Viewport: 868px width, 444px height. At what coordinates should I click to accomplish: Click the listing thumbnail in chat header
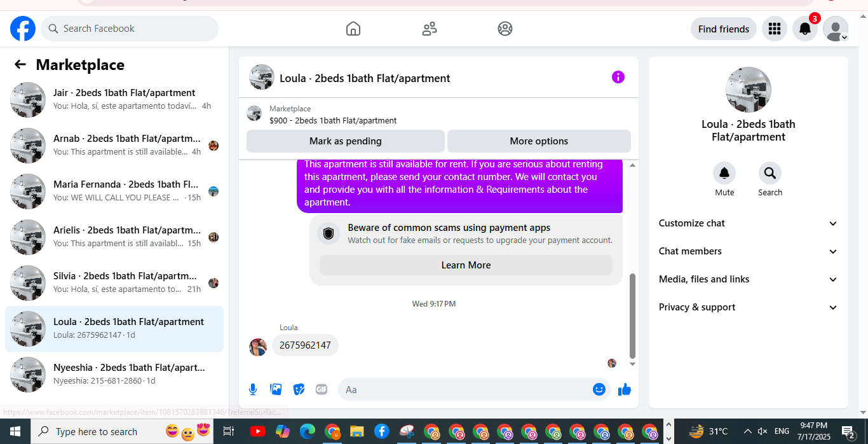(262, 77)
